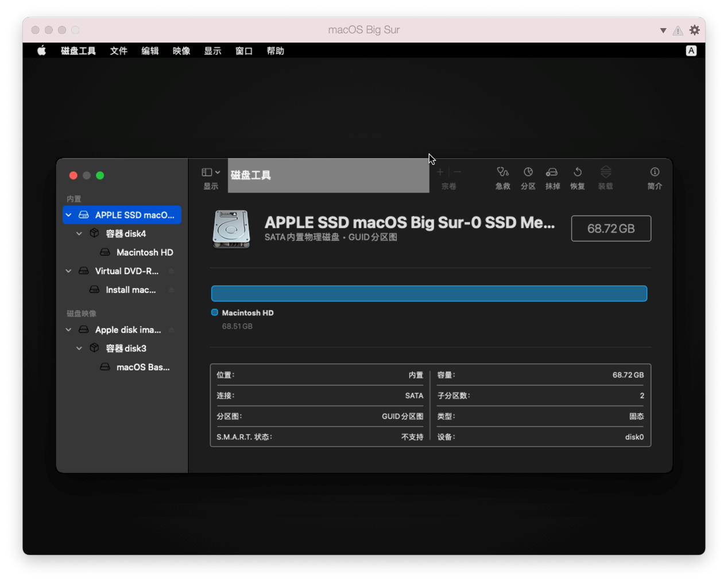This screenshot has width=728, height=583.
Task: Collapse the 容器 disk3 chevron
Action: point(79,349)
